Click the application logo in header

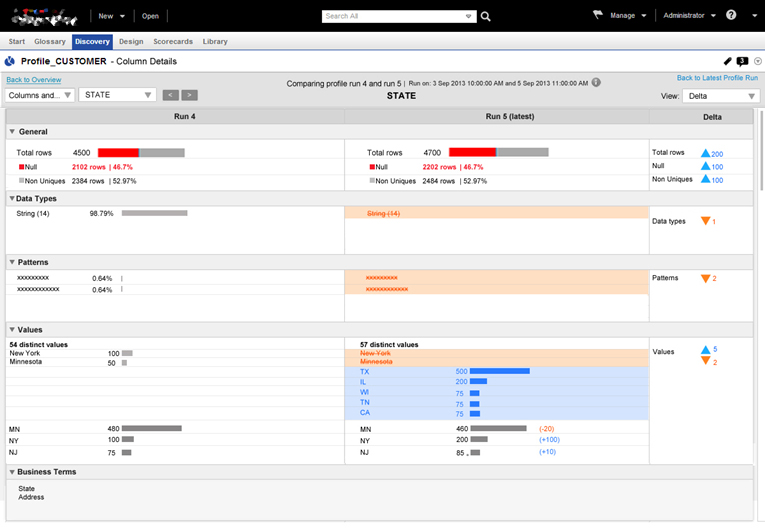click(44, 18)
